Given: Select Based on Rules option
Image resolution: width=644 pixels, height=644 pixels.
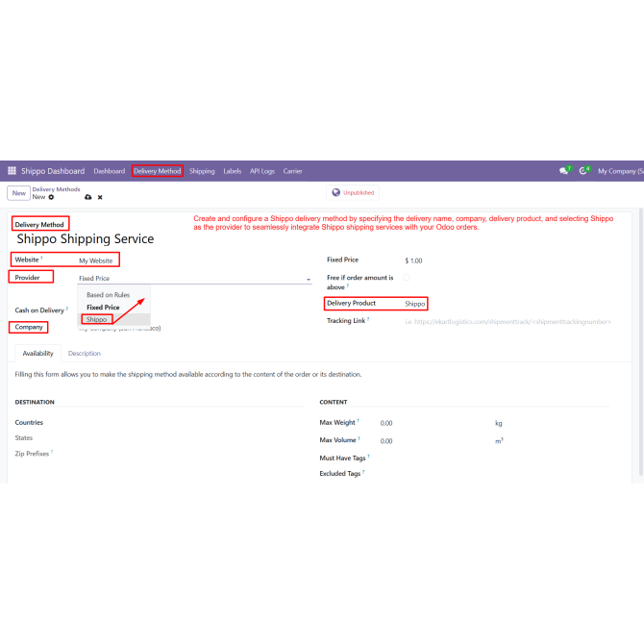Looking at the screenshot, I should click(x=108, y=295).
